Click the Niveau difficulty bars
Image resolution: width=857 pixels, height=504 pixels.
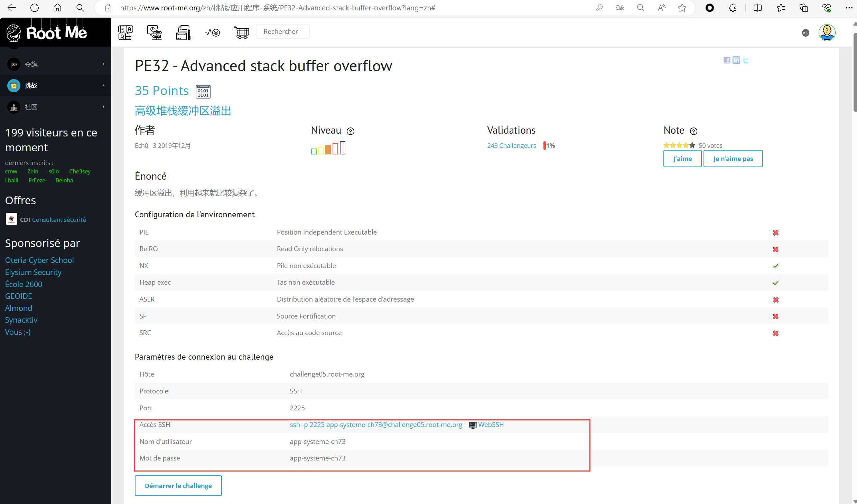(x=328, y=148)
